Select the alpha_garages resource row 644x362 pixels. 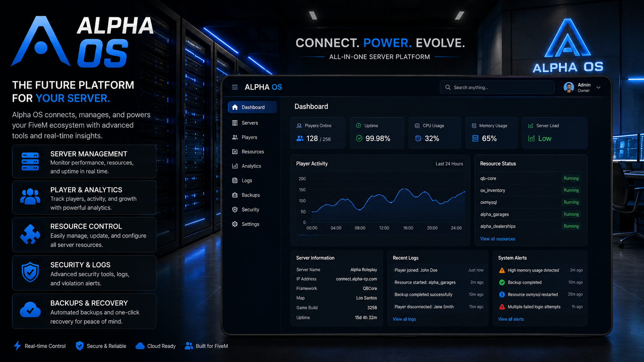530,214
